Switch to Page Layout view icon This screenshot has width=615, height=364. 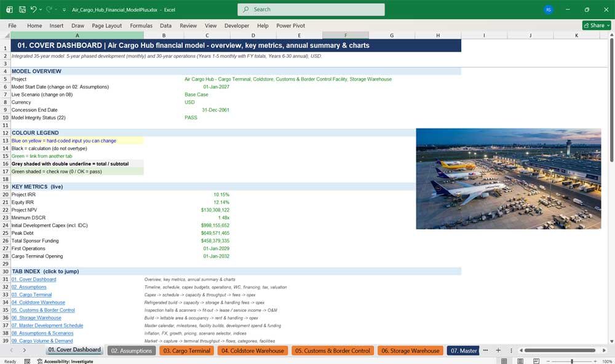pos(520,361)
